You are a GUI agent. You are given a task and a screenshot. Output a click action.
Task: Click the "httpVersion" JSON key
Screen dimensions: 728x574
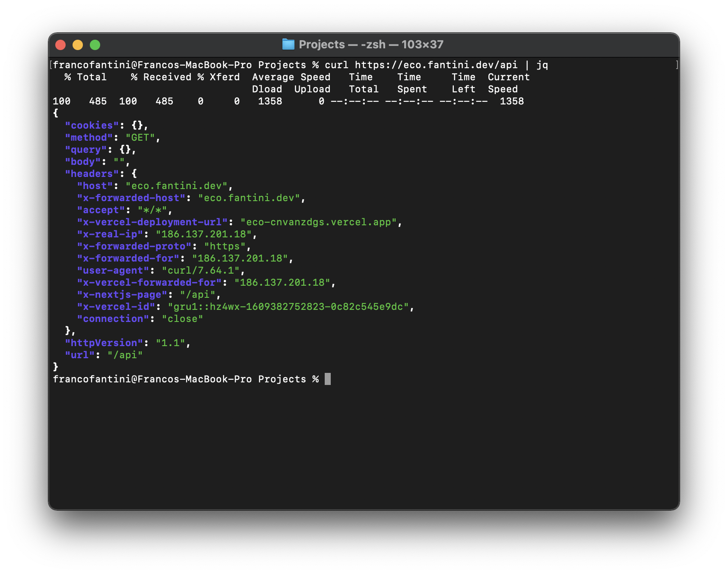[x=104, y=343]
